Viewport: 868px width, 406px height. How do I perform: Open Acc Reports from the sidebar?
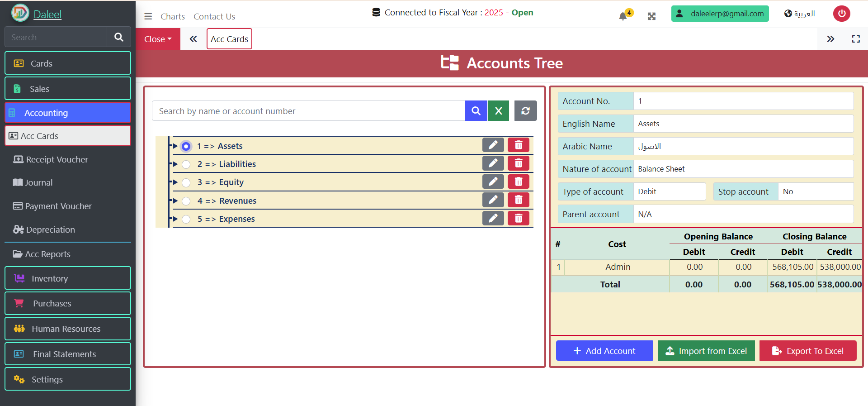tap(68, 254)
